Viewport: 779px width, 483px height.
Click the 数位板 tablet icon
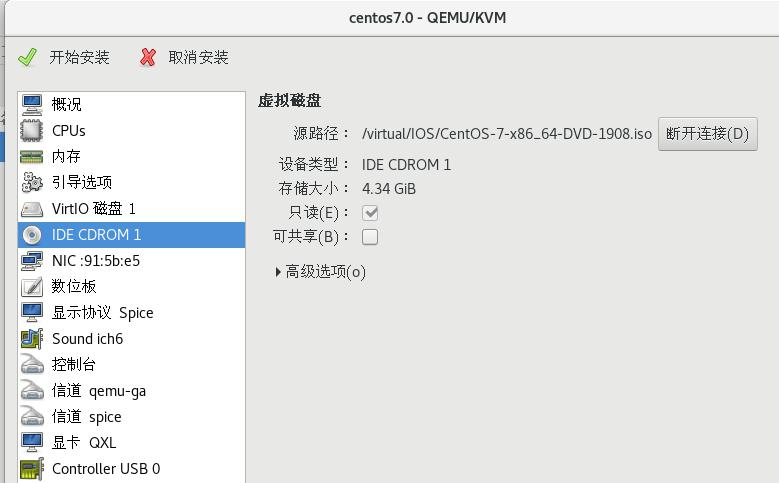tap(32, 286)
